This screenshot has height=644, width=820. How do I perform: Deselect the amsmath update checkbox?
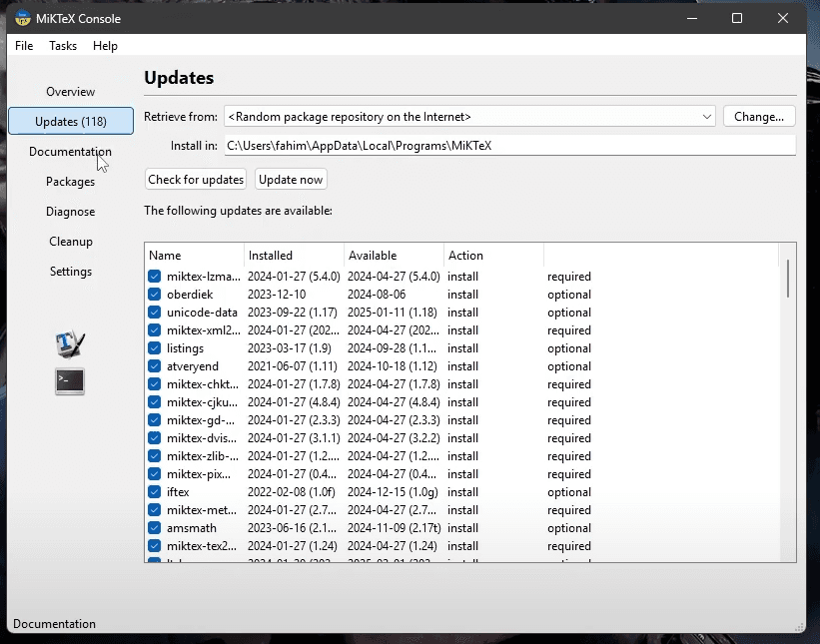[x=154, y=528]
